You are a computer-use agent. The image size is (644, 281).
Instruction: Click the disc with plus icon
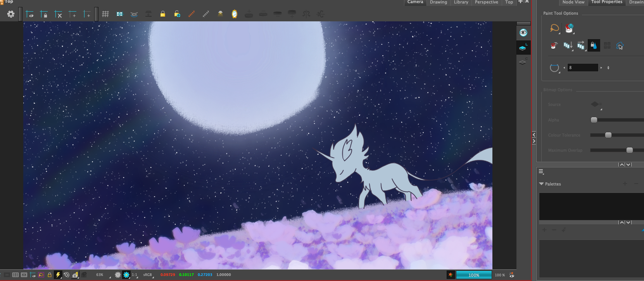tap(249, 14)
